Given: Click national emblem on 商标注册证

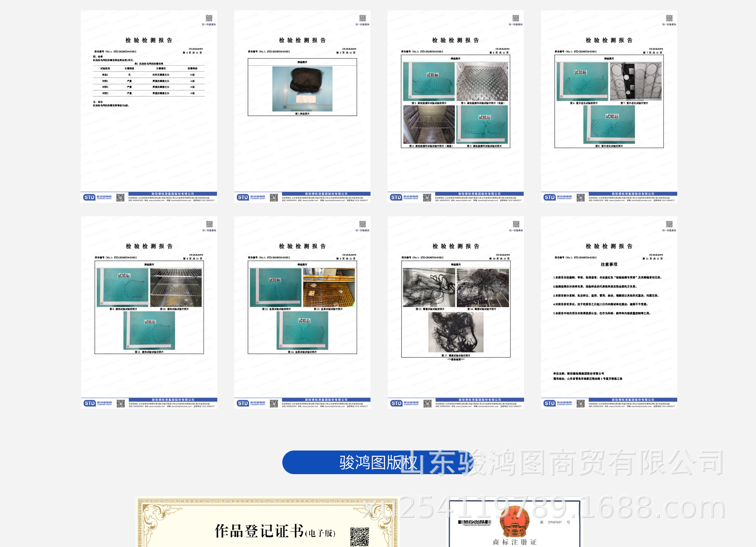Looking at the screenshot, I should pyautogui.click(x=514, y=521).
